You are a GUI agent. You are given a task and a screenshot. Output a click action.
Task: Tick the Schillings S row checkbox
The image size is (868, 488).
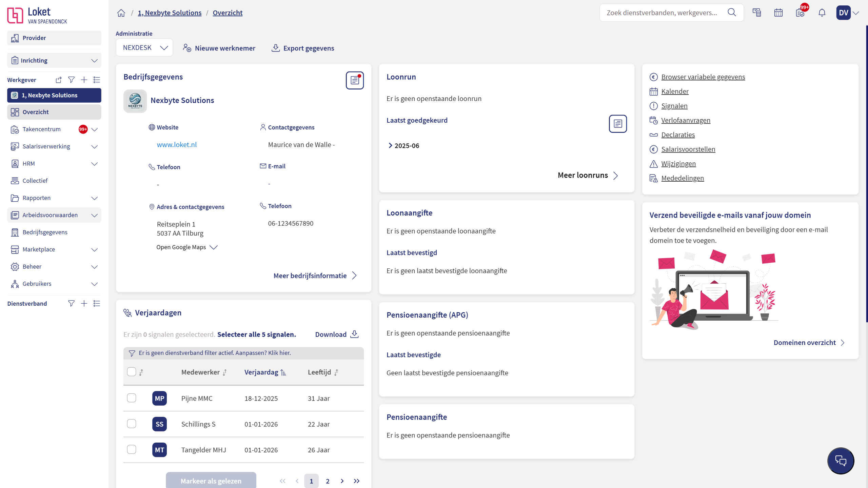pos(132,424)
